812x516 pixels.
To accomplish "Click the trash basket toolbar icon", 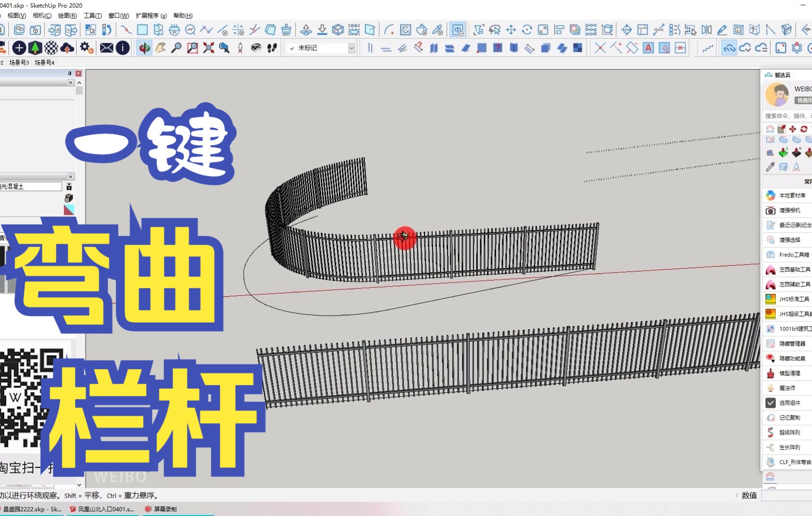I will coord(286,30).
